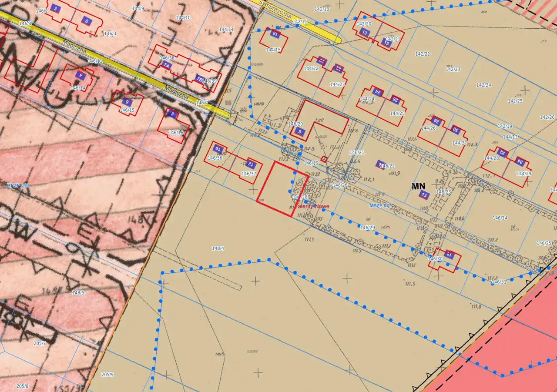Select parcel label 146/25
Screen dimensions: 557x392
544,243
